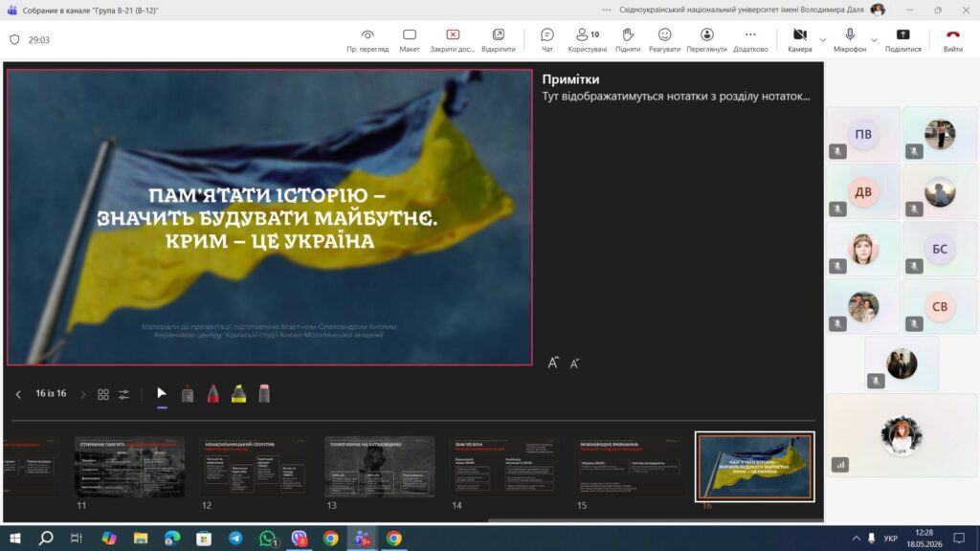The width and height of the screenshot is (980, 551).
Task: Open Viber from the taskbar
Action: pos(300,538)
